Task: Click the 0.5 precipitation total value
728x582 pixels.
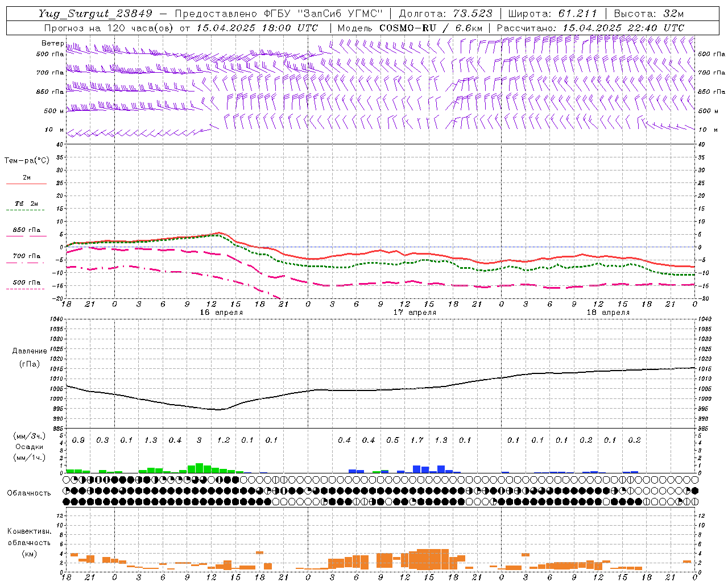Action: (392, 440)
